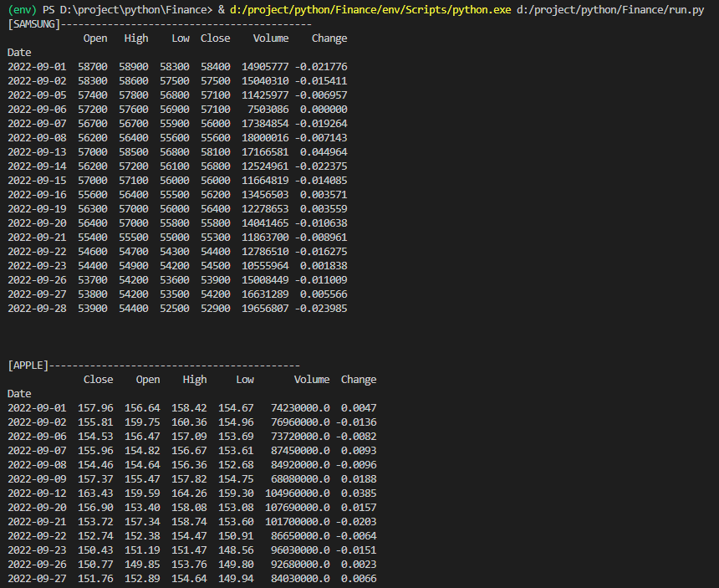Click Apple date 2022-09-12
This screenshot has height=588, width=719.
(37, 493)
